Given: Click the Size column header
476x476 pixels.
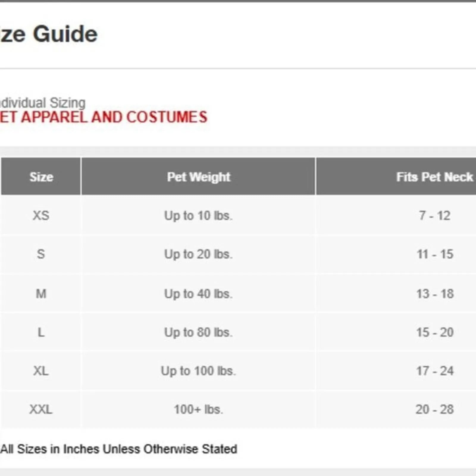Looking at the screenshot, I should tap(41, 177).
